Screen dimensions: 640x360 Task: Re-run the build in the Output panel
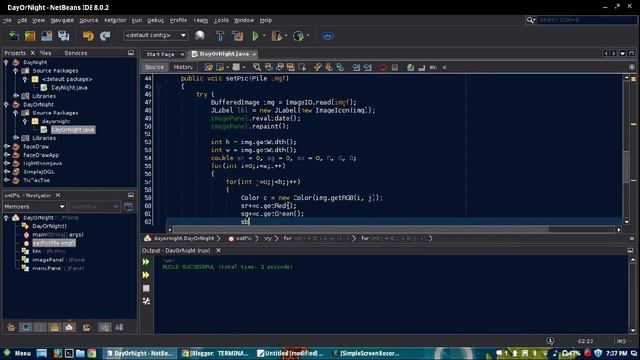[146, 262]
